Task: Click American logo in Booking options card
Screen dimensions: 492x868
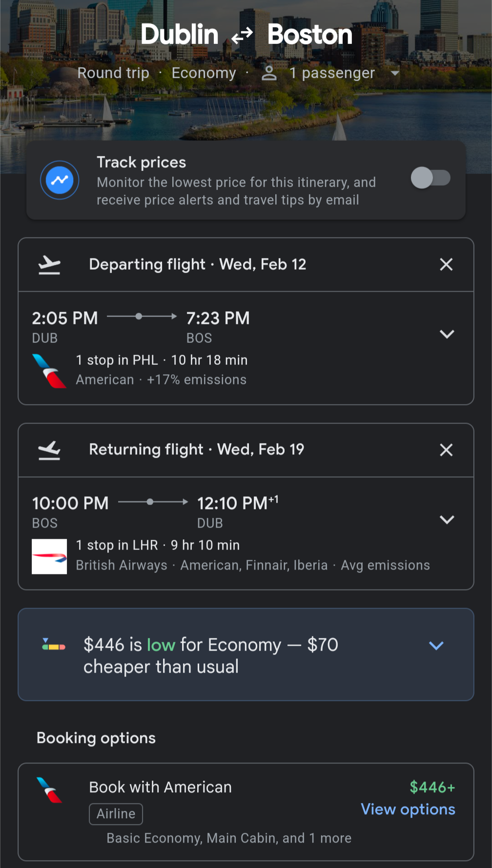Action: click(x=50, y=790)
